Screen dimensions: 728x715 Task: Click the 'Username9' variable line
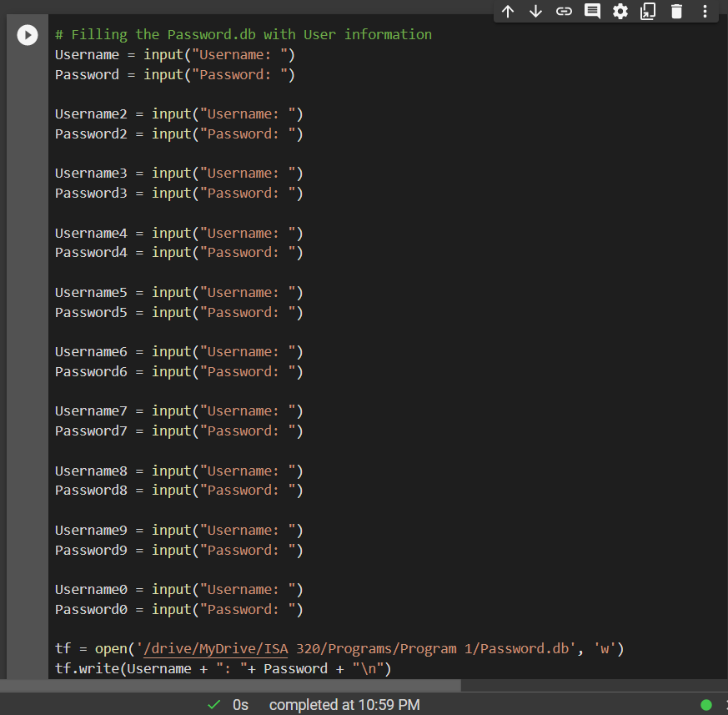click(x=178, y=531)
